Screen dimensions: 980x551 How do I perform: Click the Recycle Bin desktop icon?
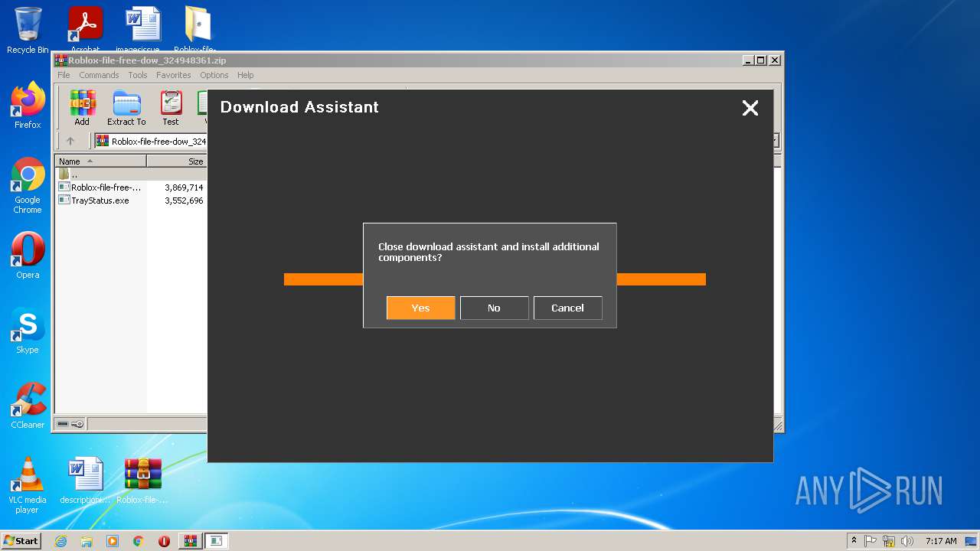coord(28,31)
